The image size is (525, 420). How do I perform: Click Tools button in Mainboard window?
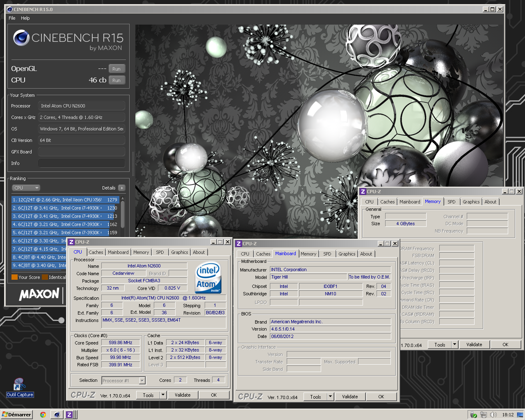click(x=315, y=397)
